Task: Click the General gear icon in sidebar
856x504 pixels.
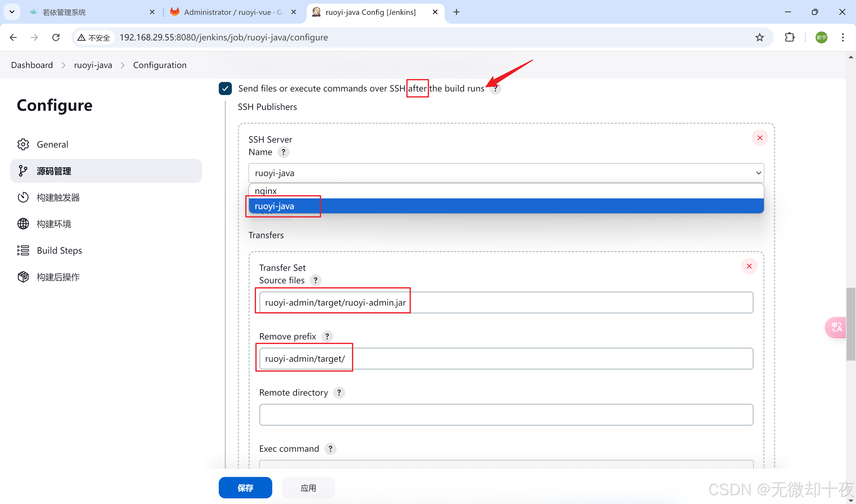Action: [x=23, y=144]
